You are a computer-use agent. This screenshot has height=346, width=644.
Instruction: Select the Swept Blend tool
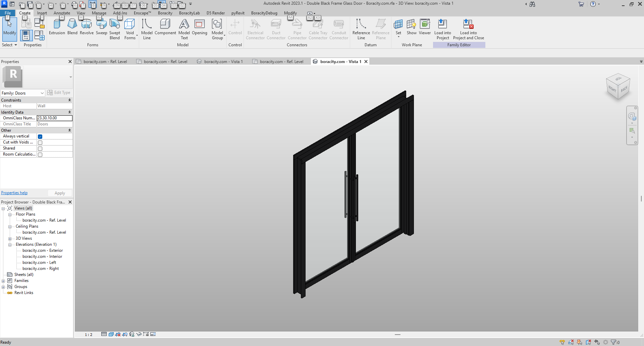(x=115, y=29)
